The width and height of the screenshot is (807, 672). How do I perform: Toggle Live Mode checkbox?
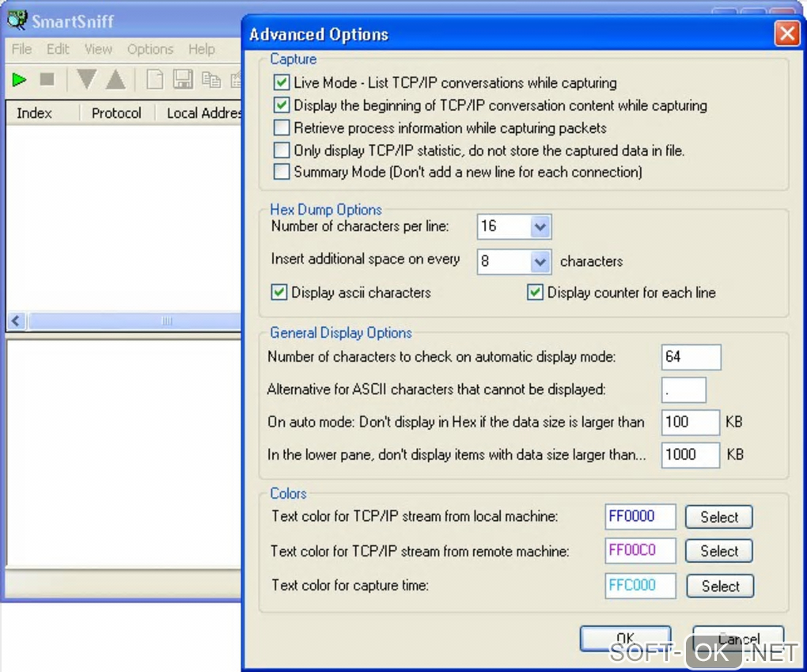tap(281, 82)
